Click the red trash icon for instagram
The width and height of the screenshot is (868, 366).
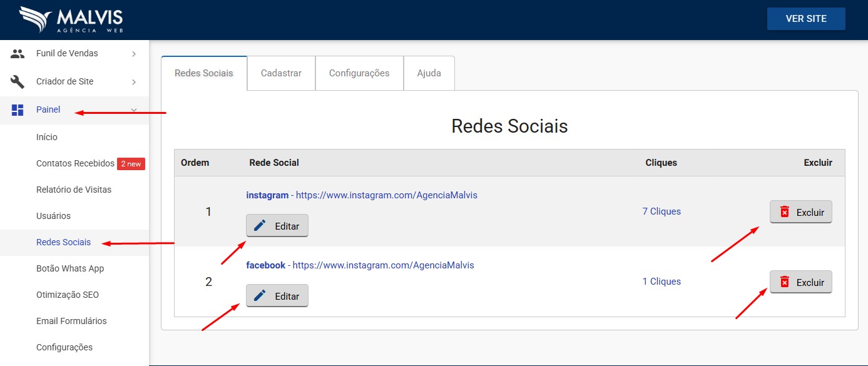point(785,212)
